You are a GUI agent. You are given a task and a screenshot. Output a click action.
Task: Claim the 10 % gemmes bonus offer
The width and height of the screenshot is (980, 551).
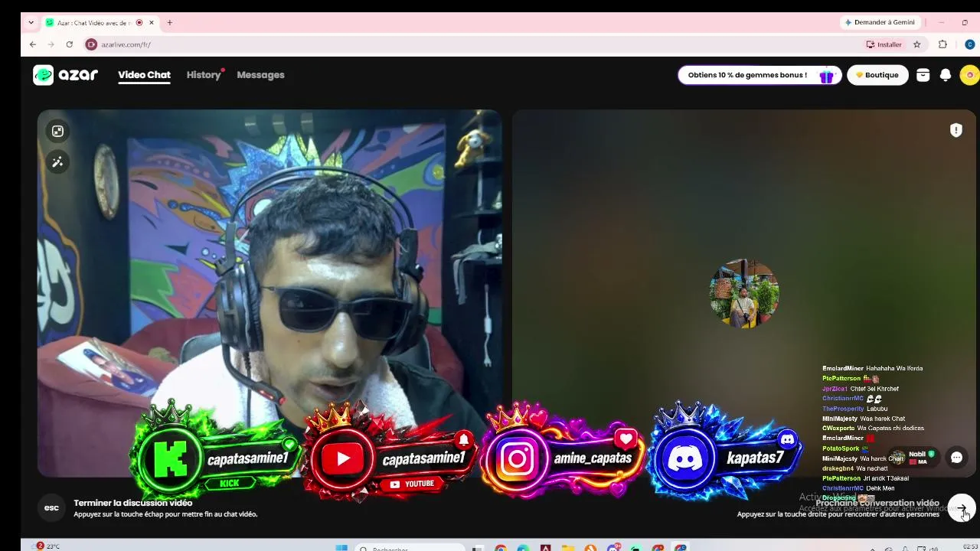coord(759,75)
